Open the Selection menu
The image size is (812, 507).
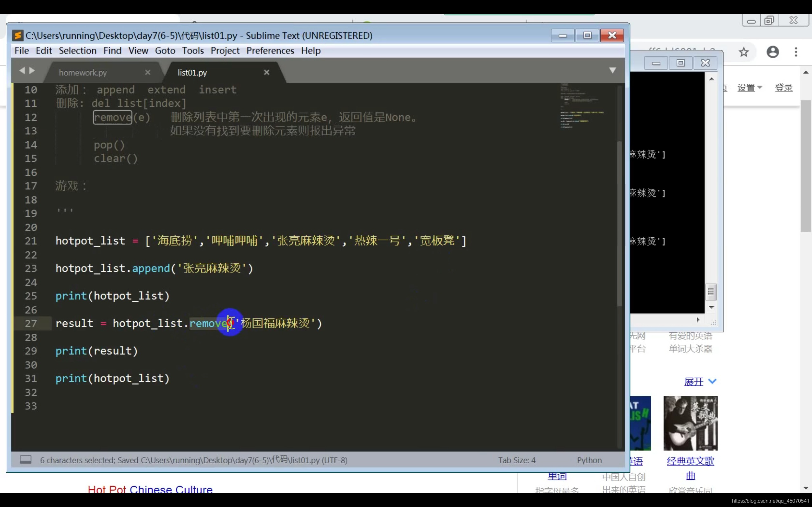point(77,51)
